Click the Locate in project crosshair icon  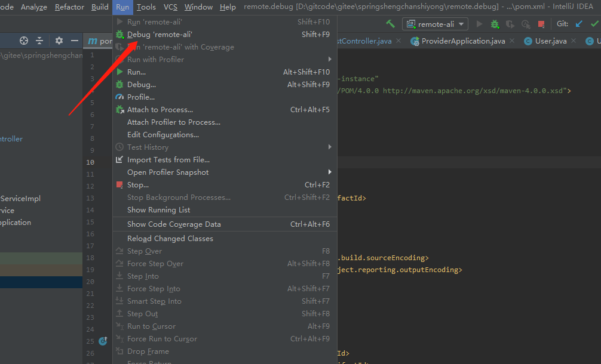(x=24, y=41)
